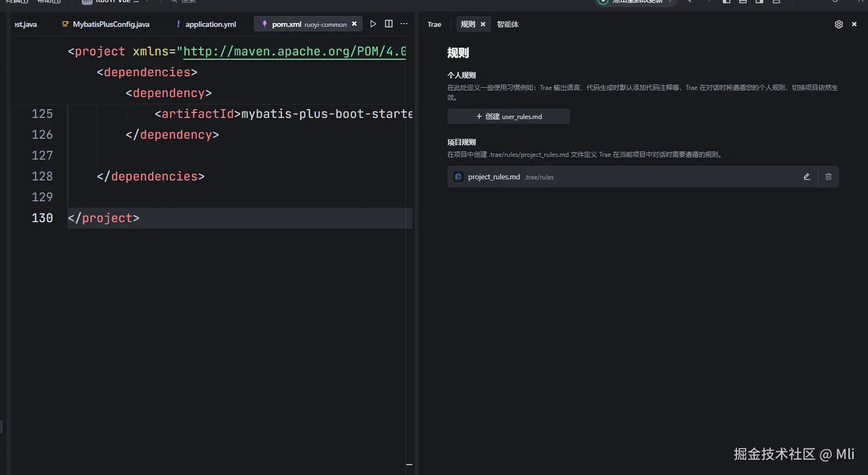Click line number 129 in the gutter
The width and height of the screenshot is (868, 475).
pos(42,197)
